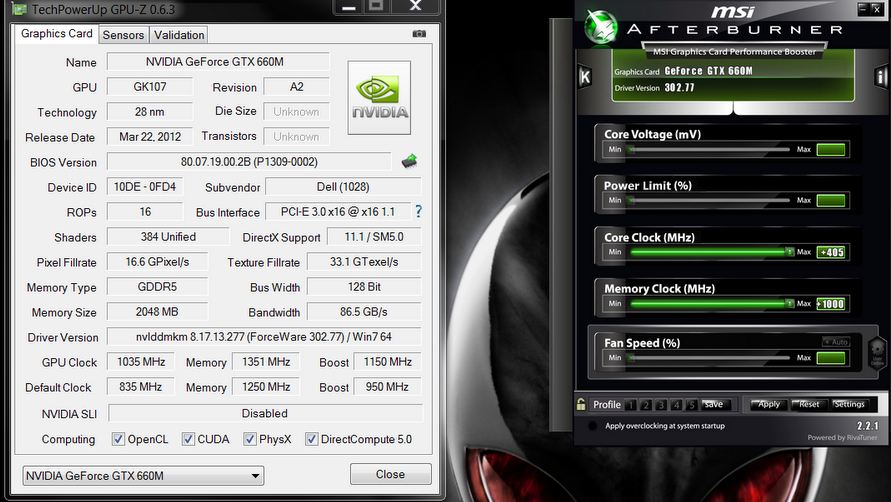Viewport: 891px width, 502px height.
Task: Click the Shaders value 384 Unified
Action: coord(168,237)
